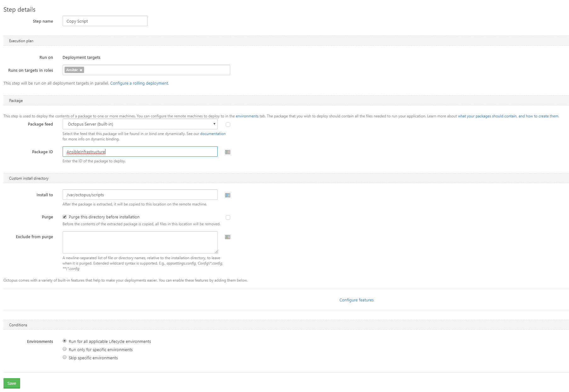The image size is (569, 392).
Task: Select Run for all applicable Lifecycle environments
Action: [x=65, y=341]
